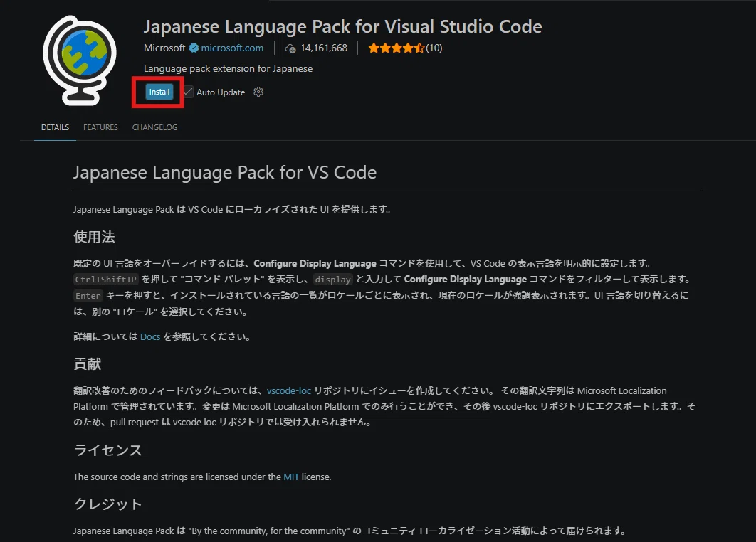The width and height of the screenshot is (756, 542).
Task: Switch to the FEATURES tab
Action: [100, 127]
